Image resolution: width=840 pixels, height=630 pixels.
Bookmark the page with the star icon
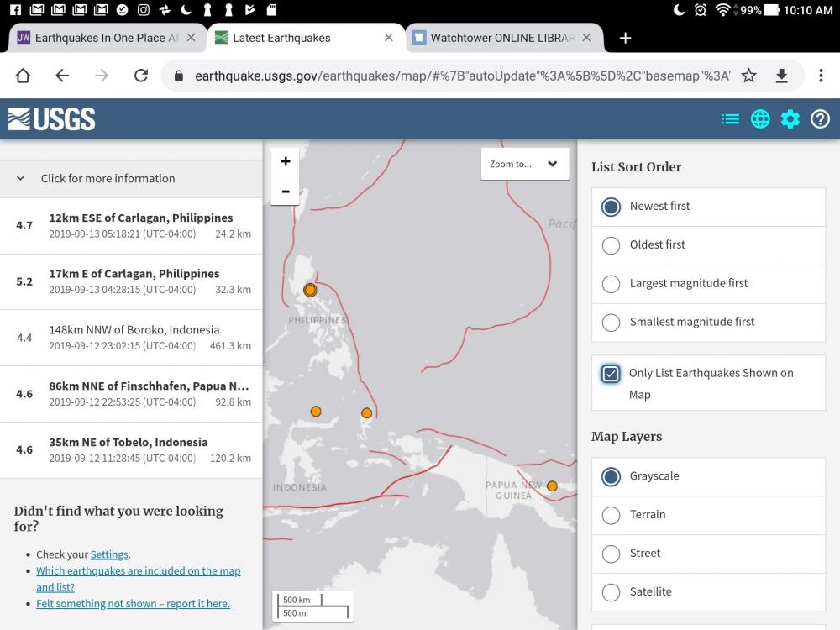coord(748,75)
